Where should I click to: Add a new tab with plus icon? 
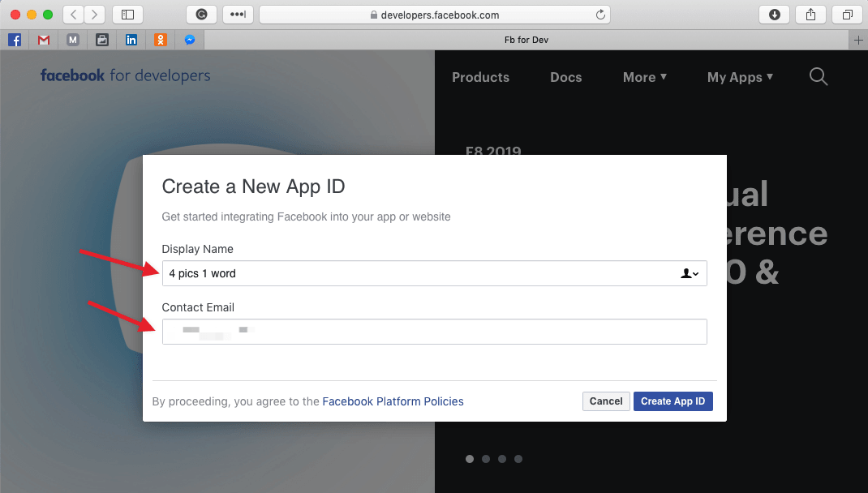coord(858,40)
